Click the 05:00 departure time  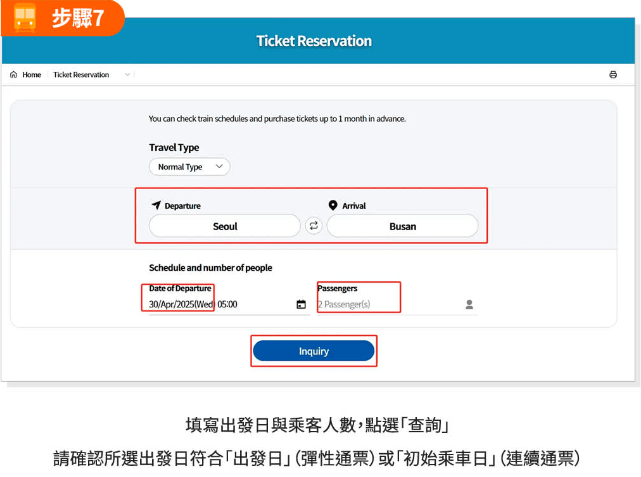[227, 305]
